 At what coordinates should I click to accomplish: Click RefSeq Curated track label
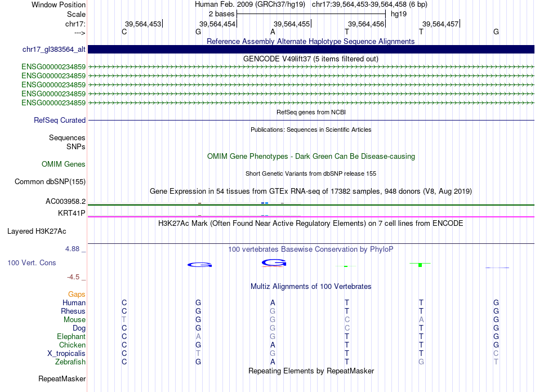tap(60, 120)
